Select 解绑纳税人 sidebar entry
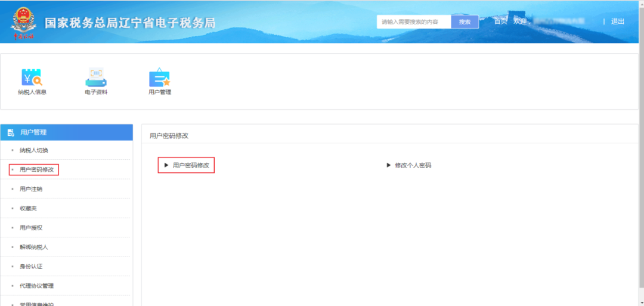Image resolution: width=644 pixels, height=306 pixels. point(33,247)
